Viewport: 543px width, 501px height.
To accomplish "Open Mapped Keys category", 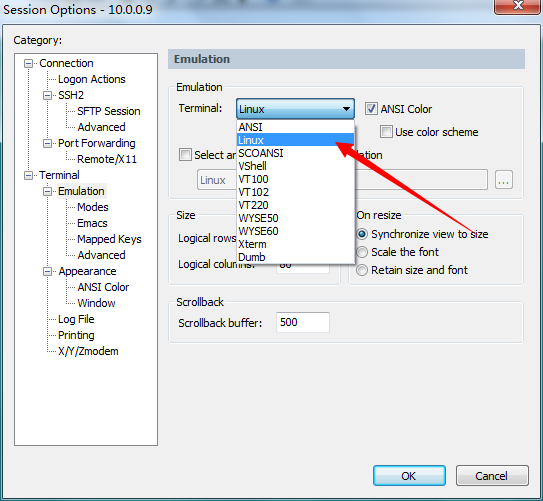I will click(109, 239).
